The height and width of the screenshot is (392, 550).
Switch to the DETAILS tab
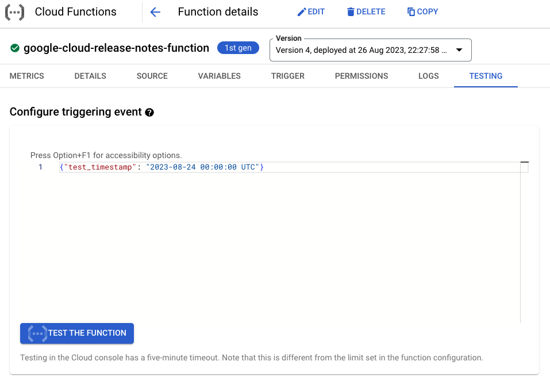click(90, 76)
